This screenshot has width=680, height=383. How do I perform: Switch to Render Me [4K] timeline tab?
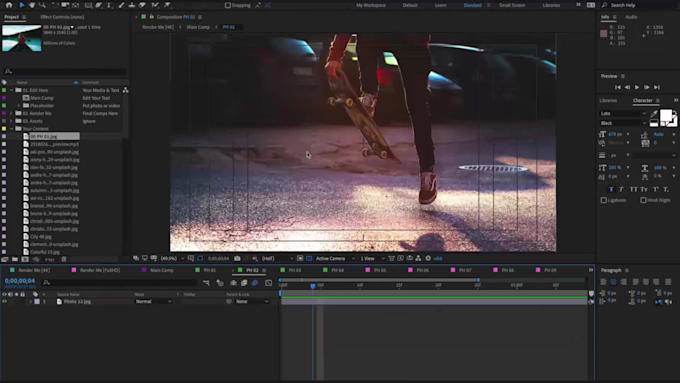point(34,270)
